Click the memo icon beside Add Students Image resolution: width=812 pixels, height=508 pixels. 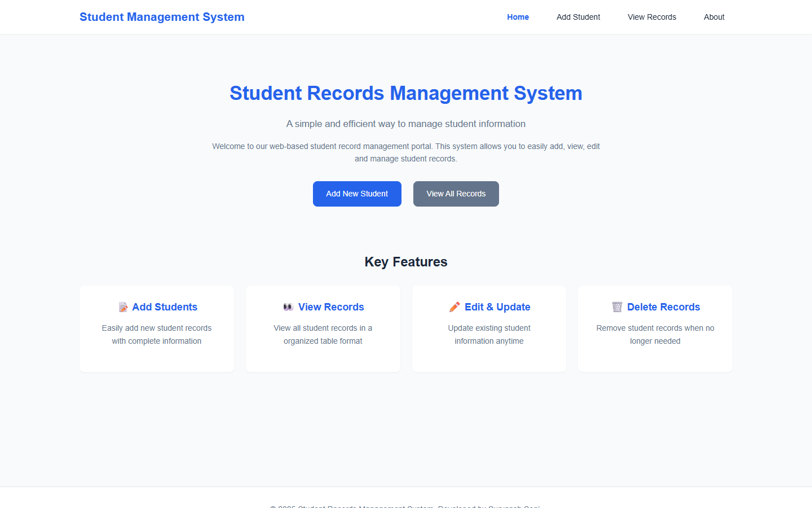tap(123, 306)
